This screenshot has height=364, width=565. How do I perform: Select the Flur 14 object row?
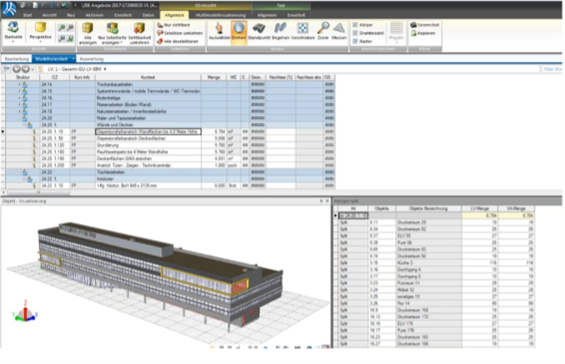click(x=435, y=303)
